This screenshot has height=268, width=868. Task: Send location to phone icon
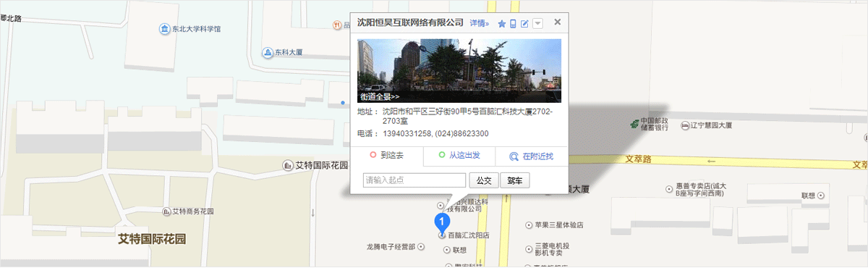coord(514,24)
